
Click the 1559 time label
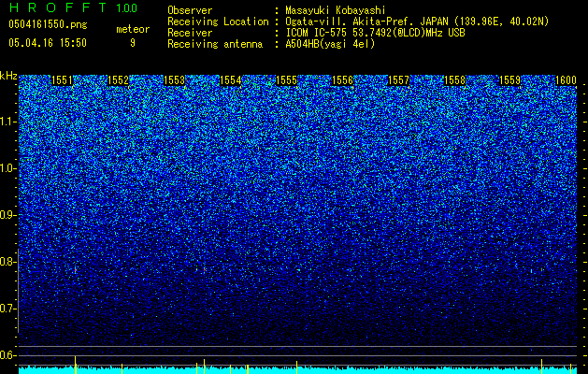point(510,80)
